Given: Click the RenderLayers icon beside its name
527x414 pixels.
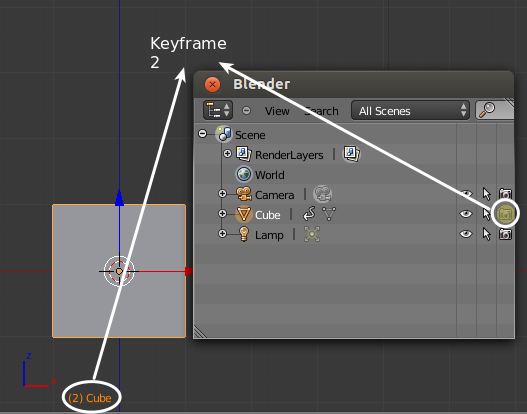Looking at the screenshot, I should click(x=243, y=154).
